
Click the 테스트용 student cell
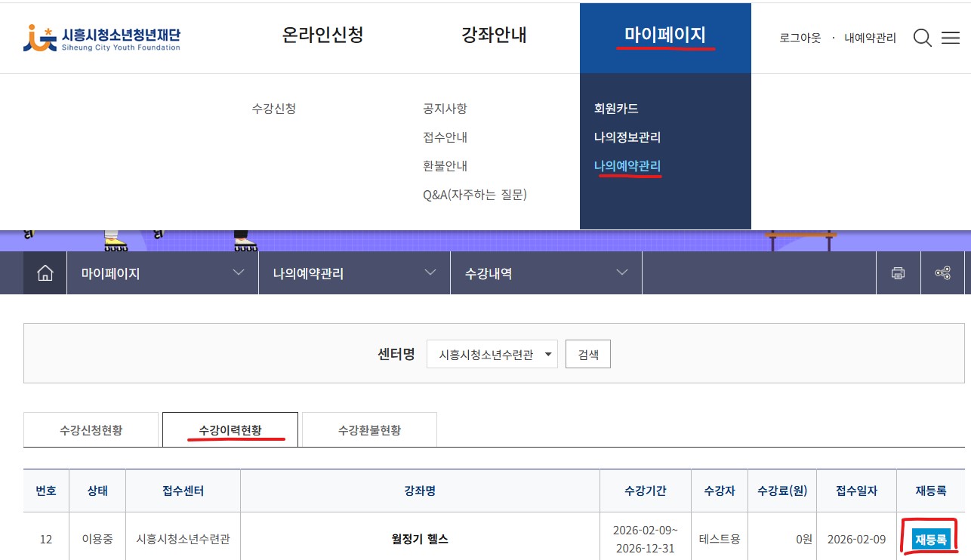(720, 539)
